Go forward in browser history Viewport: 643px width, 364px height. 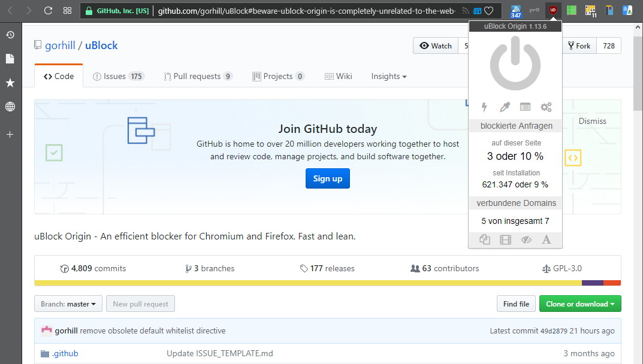pos(29,10)
